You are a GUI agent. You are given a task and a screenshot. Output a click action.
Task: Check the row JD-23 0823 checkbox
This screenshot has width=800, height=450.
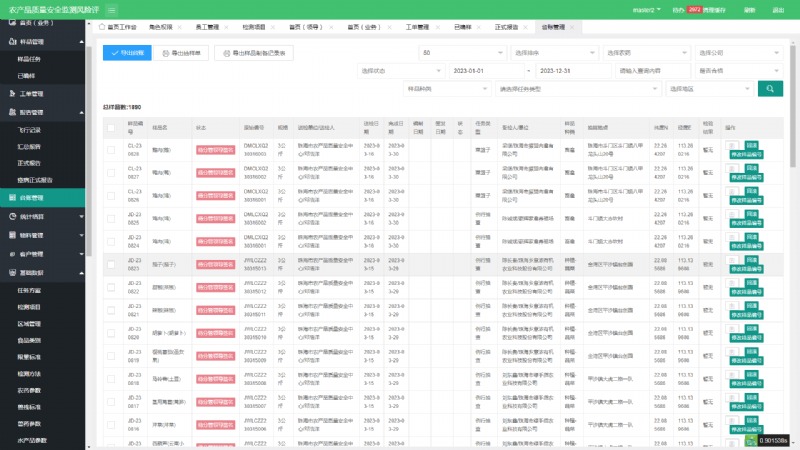[111, 265]
